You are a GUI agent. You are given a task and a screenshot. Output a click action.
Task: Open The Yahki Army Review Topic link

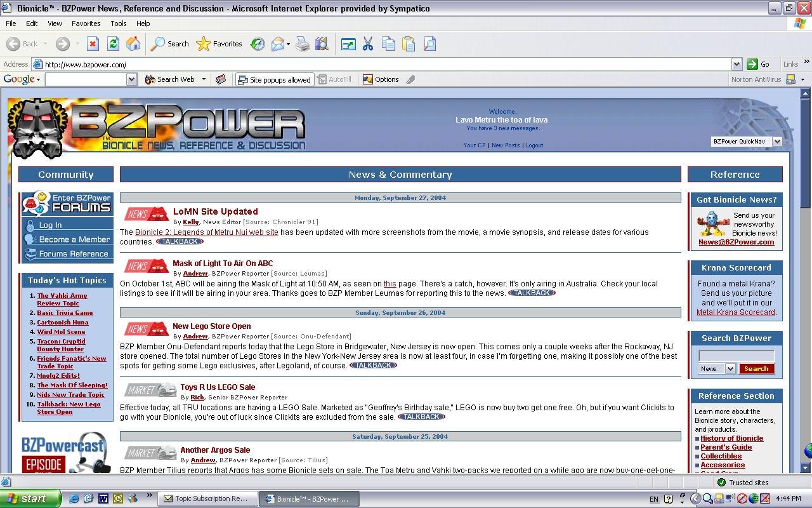coord(62,299)
